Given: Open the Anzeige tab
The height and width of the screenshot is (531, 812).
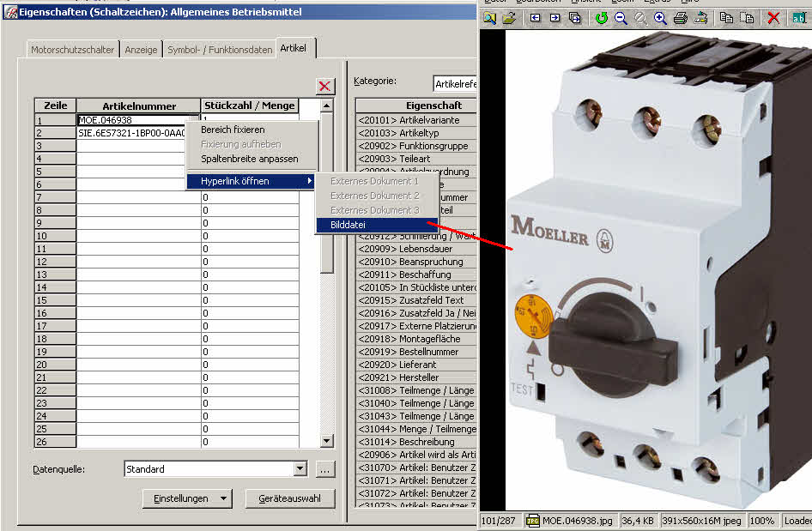Looking at the screenshot, I should 141,50.
